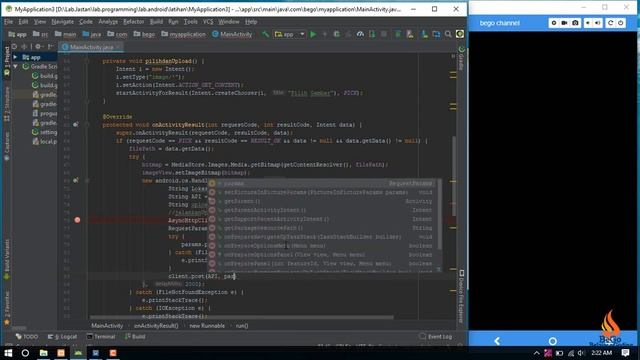
Task: Open the Navigate menu
Action: tap(62, 22)
